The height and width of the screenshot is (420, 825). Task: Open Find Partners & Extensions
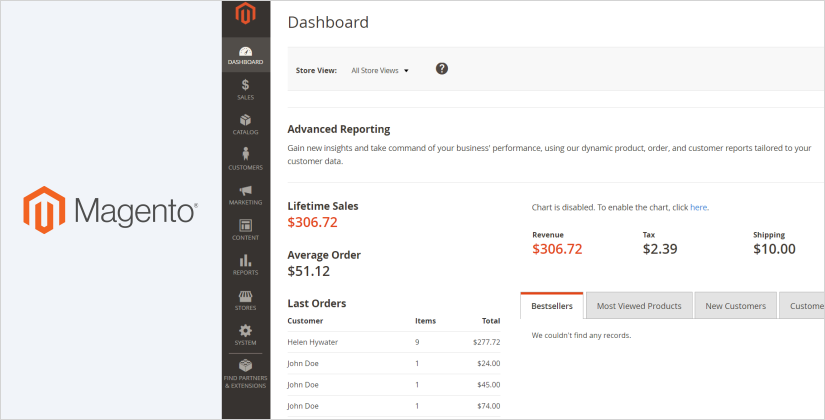pos(245,374)
